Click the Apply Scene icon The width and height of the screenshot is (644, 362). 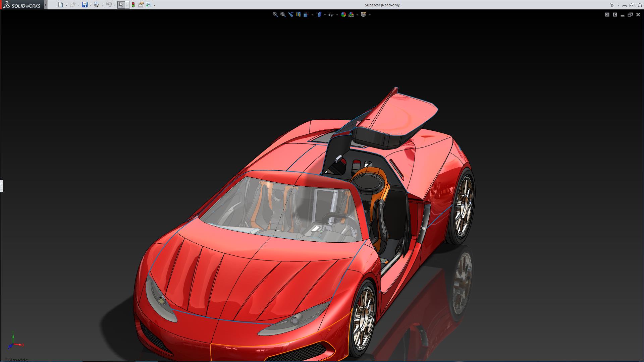point(351,14)
